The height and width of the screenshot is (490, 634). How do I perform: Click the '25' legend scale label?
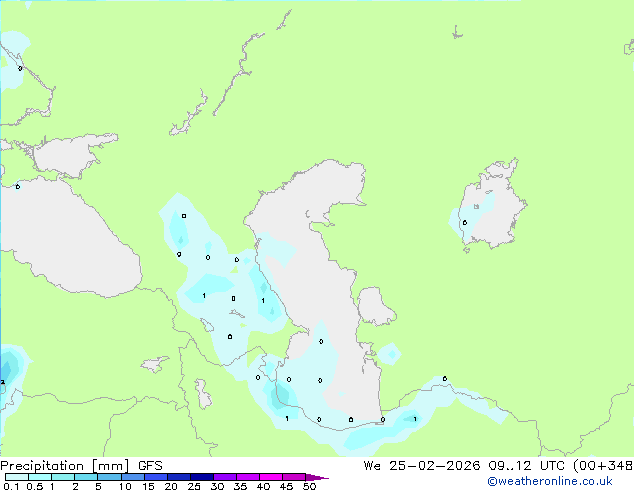coord(194,486)
